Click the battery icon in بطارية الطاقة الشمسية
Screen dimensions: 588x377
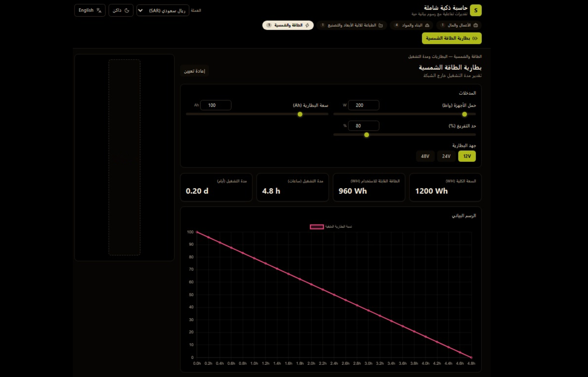point(475,38)
